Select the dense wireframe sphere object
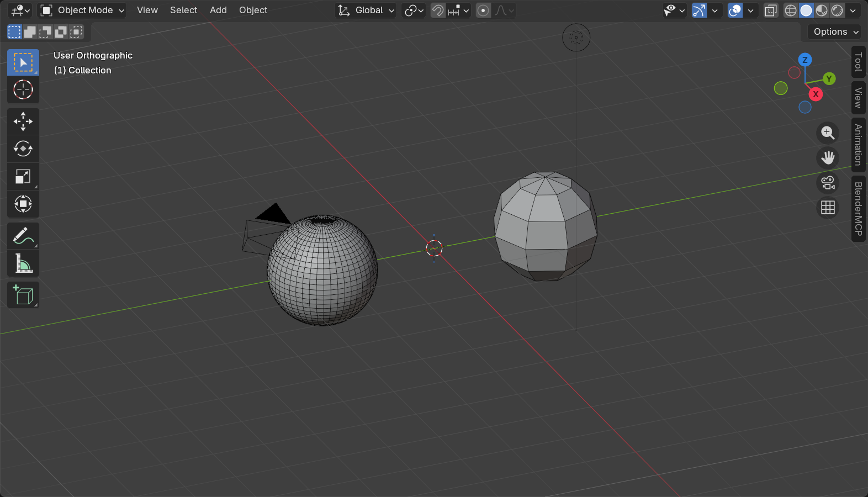This screenshot has width=868, height=497. tap(322, 270)
